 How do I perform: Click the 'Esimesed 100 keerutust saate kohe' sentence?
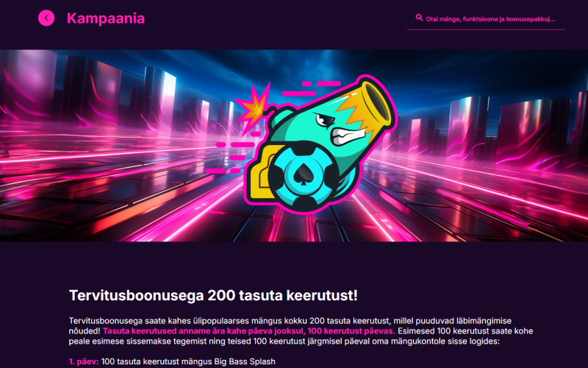[x=466, y=331]
